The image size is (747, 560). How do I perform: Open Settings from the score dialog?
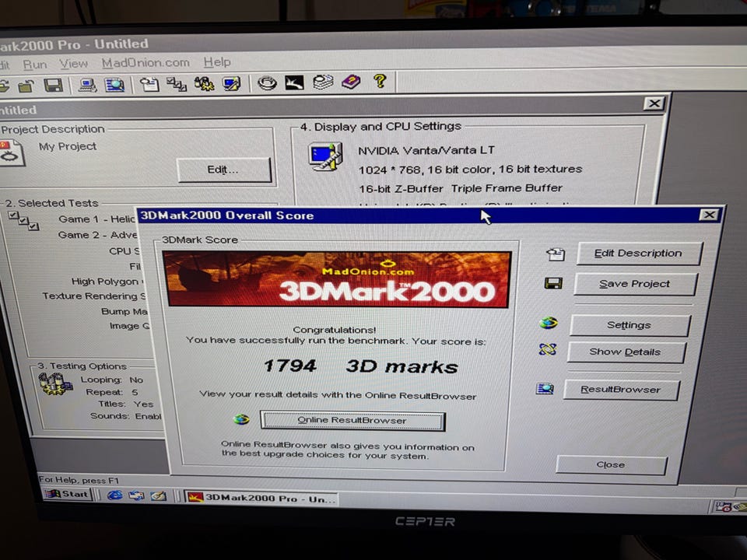(x=630, y=325)
